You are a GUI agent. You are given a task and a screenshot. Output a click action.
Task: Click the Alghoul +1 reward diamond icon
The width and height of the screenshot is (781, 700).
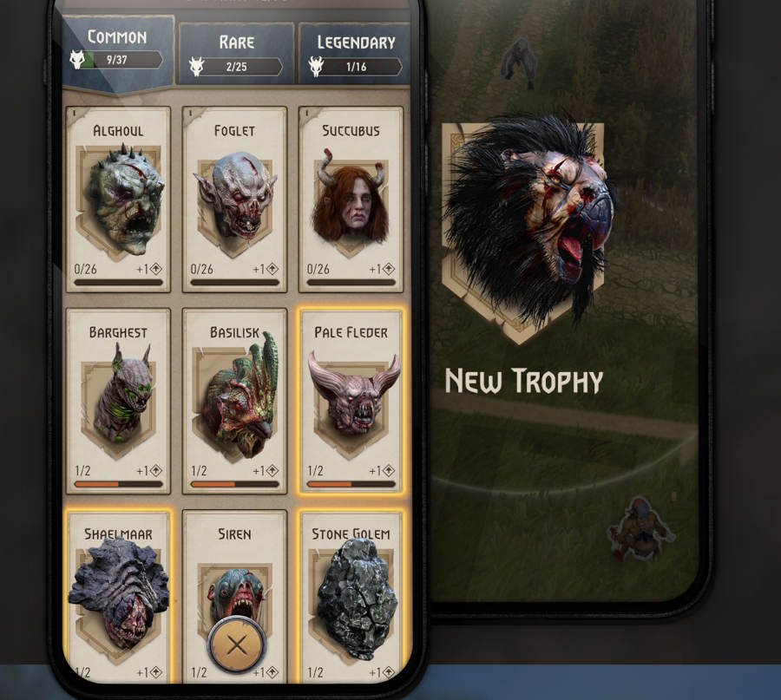pos(156,270)
